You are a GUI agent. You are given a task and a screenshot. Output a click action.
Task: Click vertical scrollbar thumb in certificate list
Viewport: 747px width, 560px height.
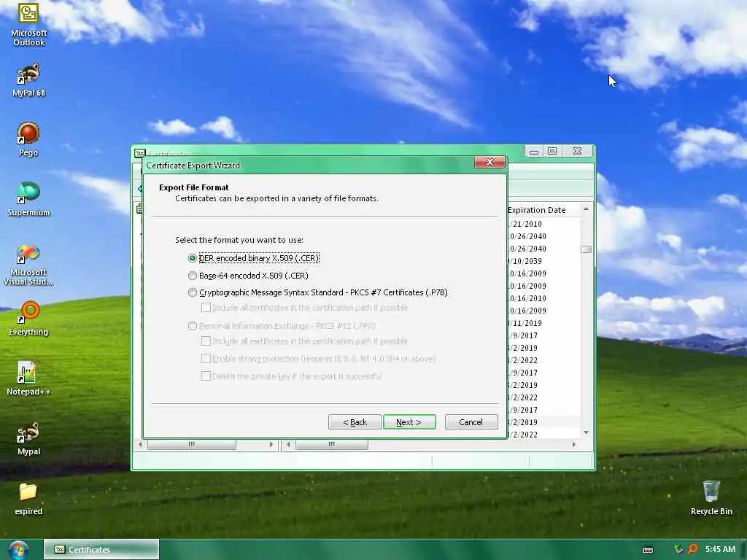pos(586,249)
